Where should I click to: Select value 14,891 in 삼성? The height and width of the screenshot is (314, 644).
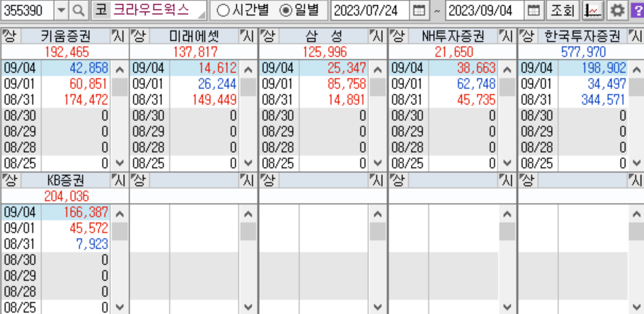[347, 100]
